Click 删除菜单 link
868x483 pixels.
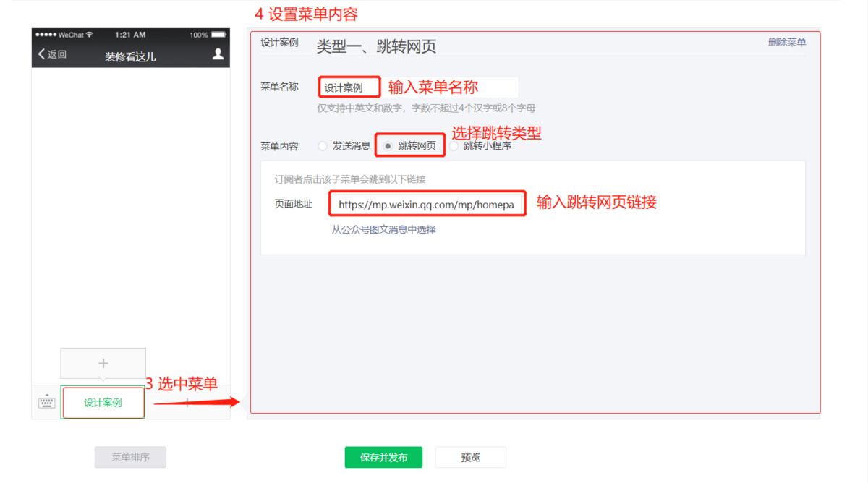tap(787, 42)
